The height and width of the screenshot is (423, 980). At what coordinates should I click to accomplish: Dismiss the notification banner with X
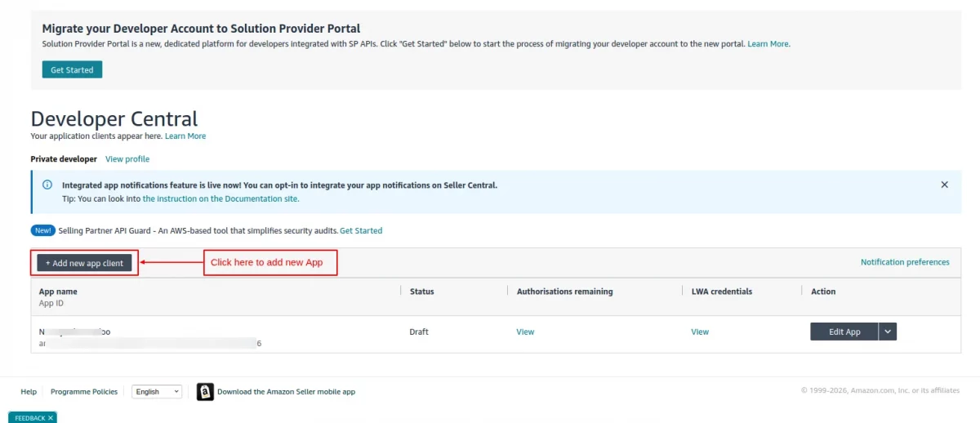click(x=944, y=185)
